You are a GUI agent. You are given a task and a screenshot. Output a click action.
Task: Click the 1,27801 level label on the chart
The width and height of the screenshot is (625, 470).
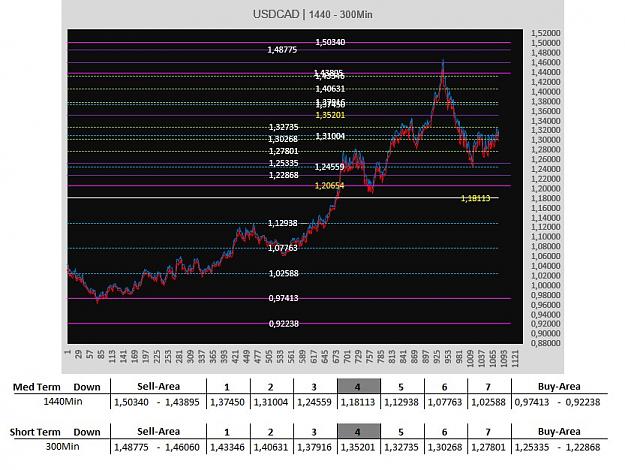click(283, 151)
